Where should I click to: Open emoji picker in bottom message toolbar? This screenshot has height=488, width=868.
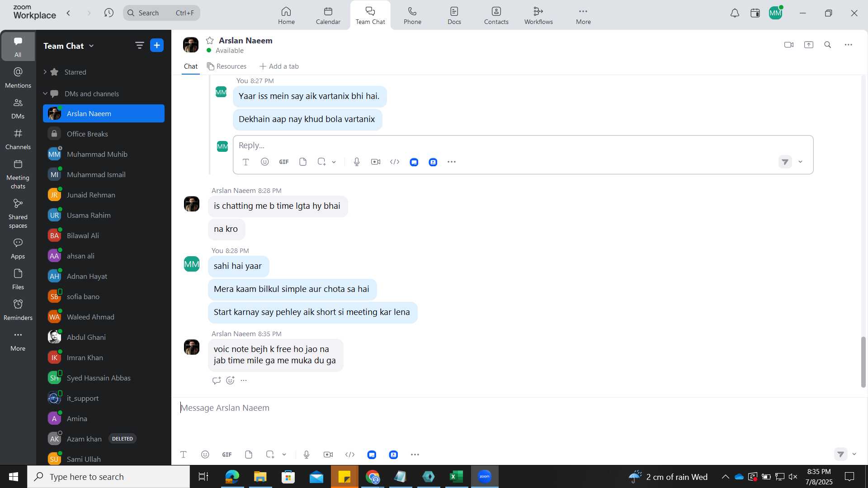pos(205,455)
